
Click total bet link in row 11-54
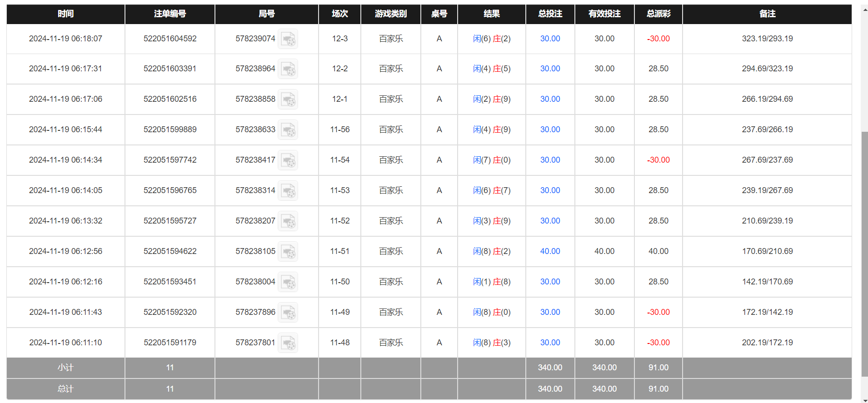coord(550,160)
